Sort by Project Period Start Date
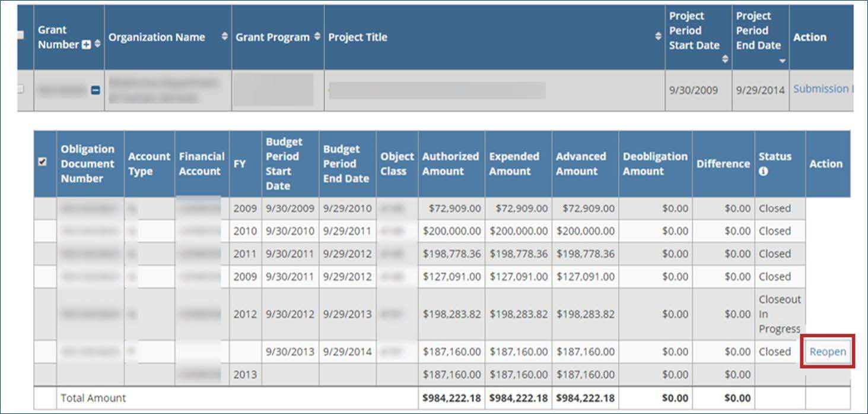The height and width of the screenshot is (414, 868). pyautogui.click(x=724, y=59)
